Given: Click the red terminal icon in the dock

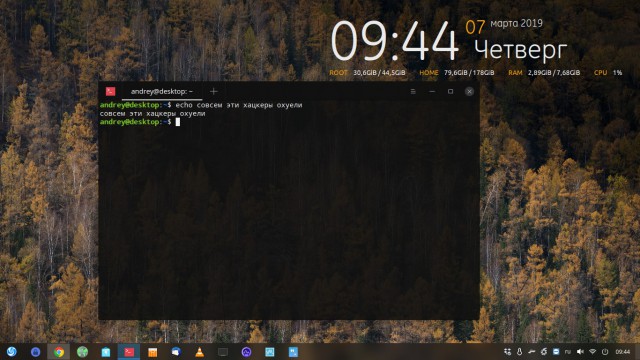Looking at the screenshot, I should click(x=129, y=352).
